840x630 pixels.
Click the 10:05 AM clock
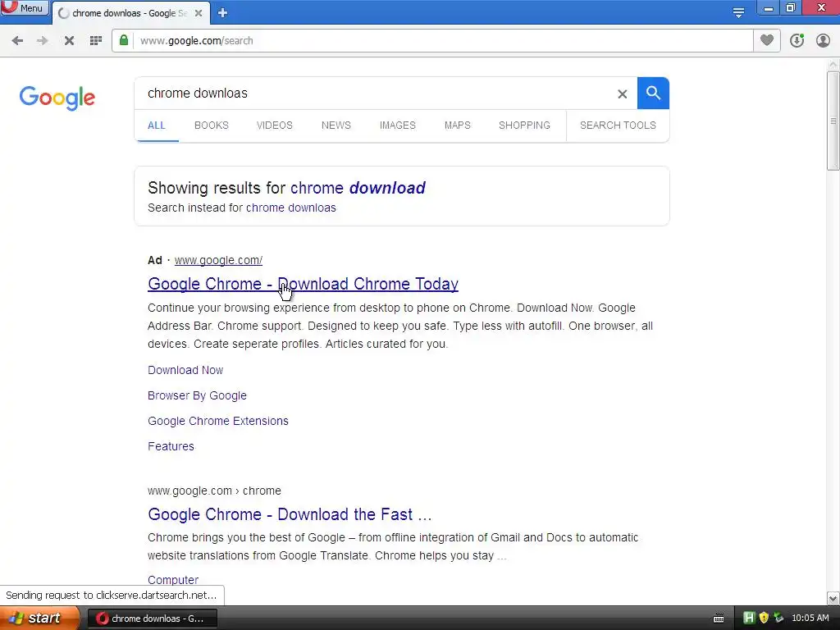810,619
